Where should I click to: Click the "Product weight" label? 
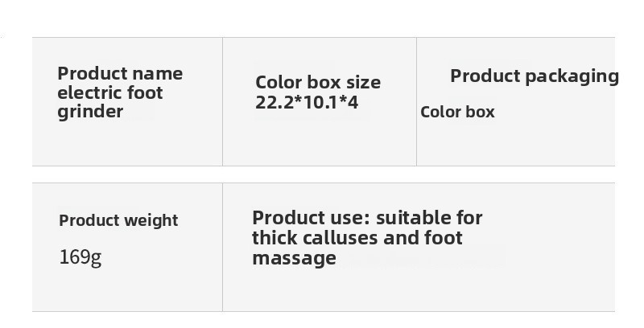118,220
